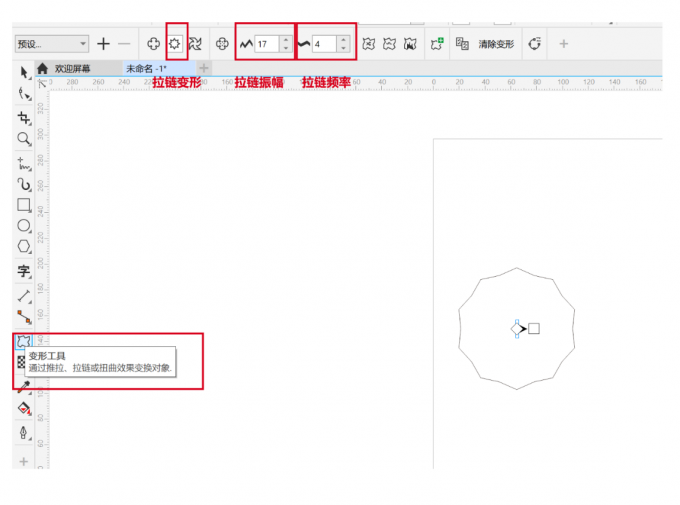The height and width of the screenshot is (505, 680).
Task: Click Add New Distortion icon
Action: (x=437, y=44)
